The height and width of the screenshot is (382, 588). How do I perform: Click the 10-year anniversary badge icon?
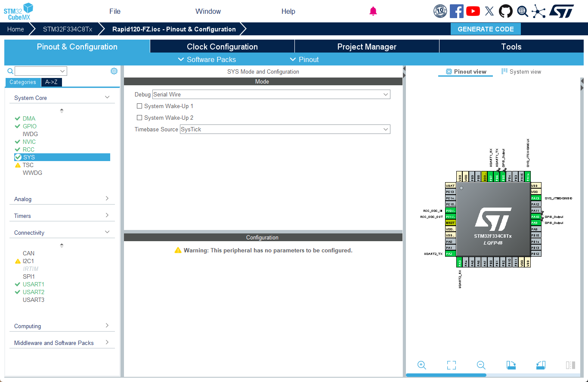click(440, 11)
